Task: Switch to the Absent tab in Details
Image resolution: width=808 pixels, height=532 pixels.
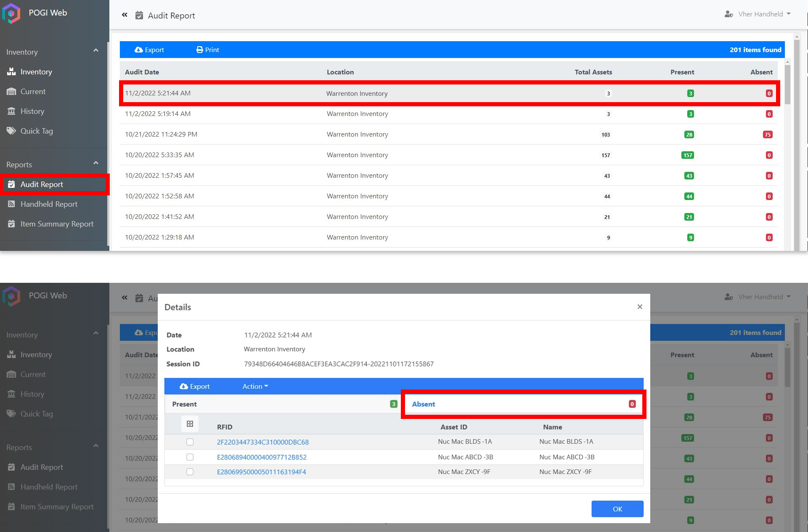Action: [x=424, y=404]
